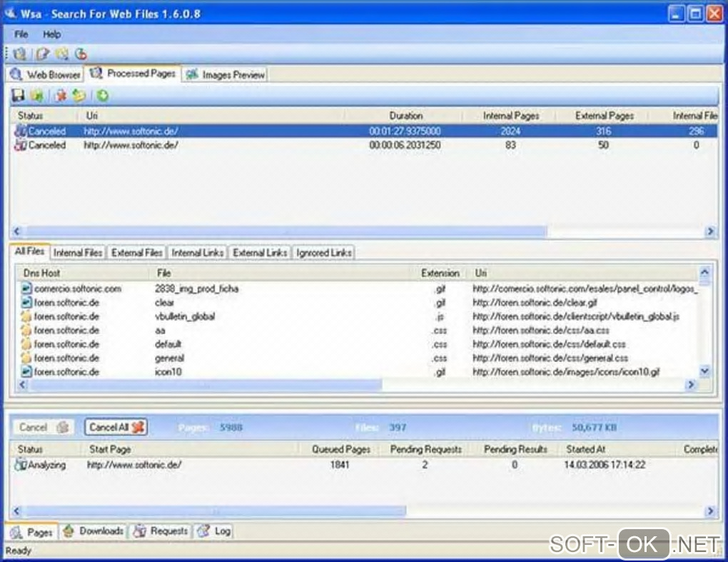Sort by the Internal Pages column header
The width and height of the screenshot is (728, 562).
click(511, 116)
